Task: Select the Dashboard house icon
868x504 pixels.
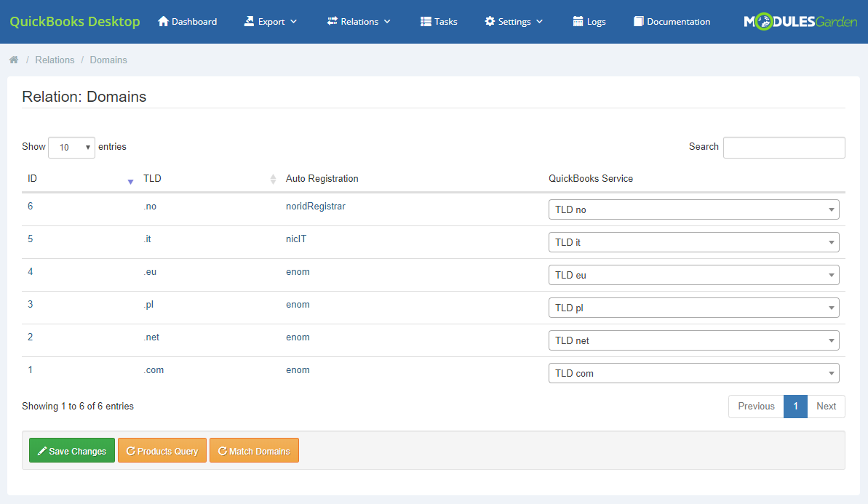Action: click(163, 21)
